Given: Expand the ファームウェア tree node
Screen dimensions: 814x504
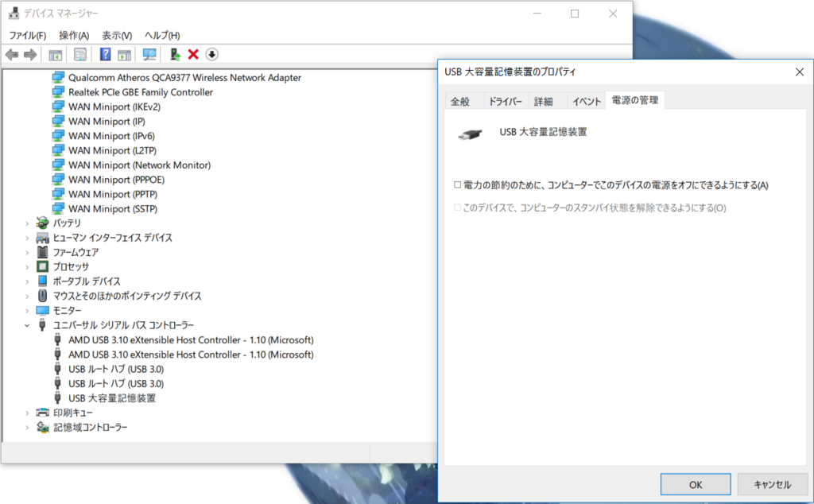Looking at the screenshot, I should (x=27, y=252).
